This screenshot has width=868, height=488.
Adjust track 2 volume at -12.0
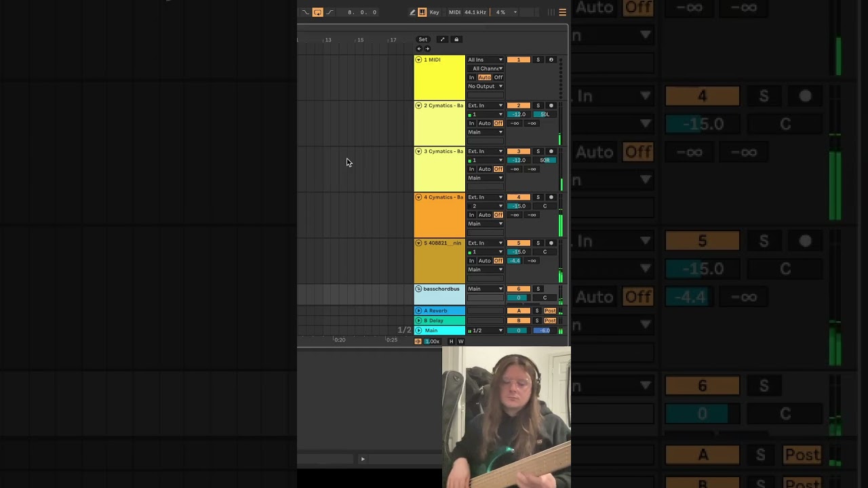point(519,115)
